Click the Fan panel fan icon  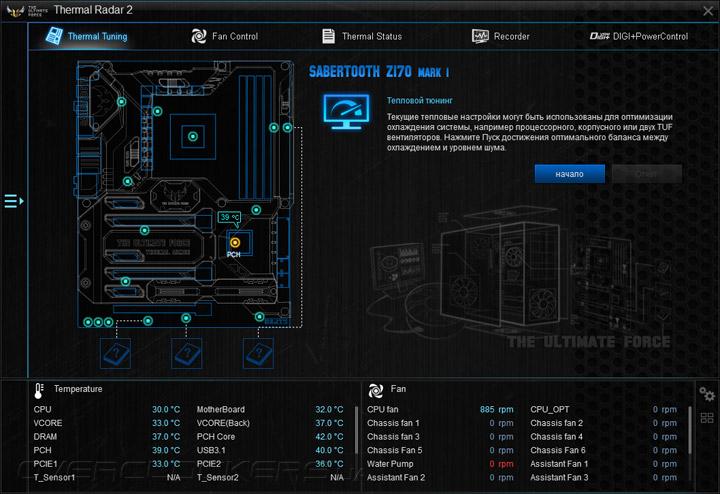pyautogui.click(x=376, y=390)
